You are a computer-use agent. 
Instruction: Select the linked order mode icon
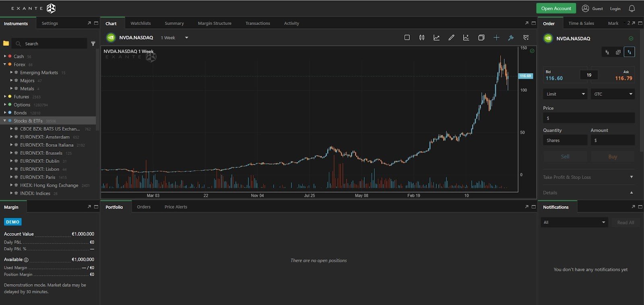tap(618, 52)
